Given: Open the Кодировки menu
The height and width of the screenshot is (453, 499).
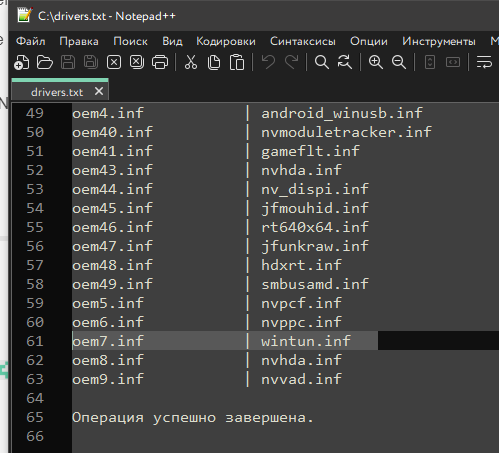Looking at the screenshot, I should 226,41.
